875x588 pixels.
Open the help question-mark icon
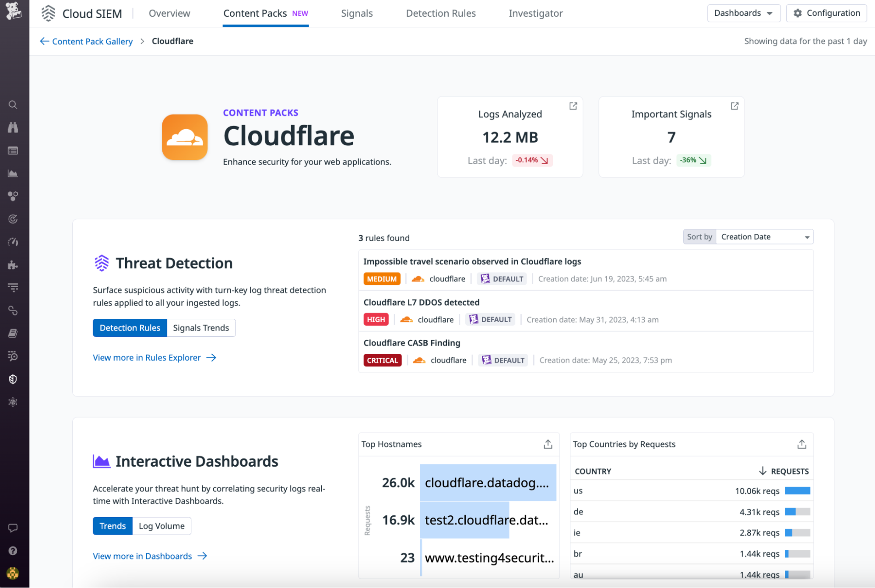pos(13,551)
